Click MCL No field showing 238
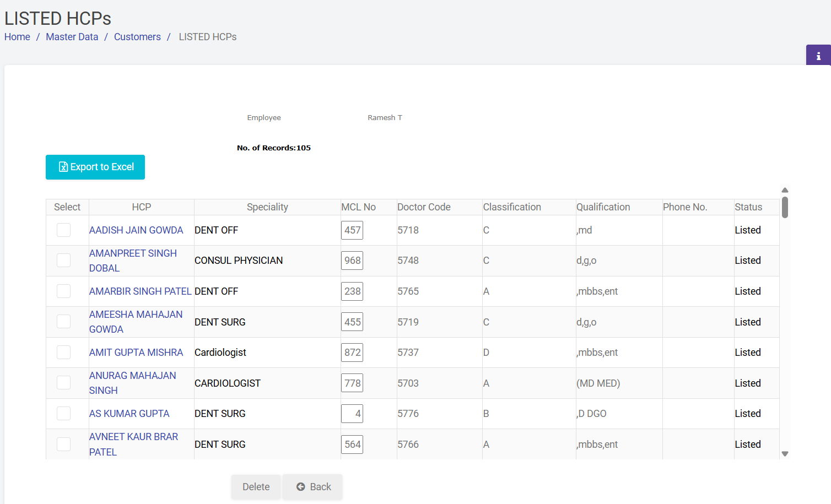The image size is (831, 504). point(352,291)
